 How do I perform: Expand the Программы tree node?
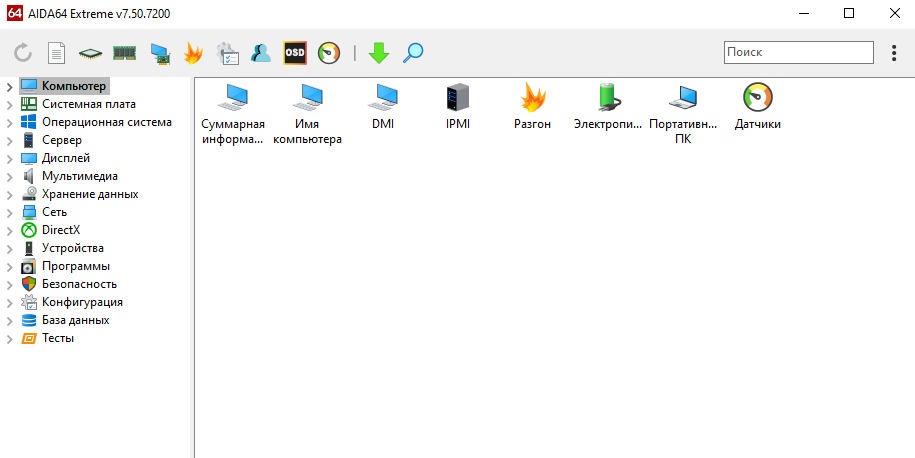pos(9,268)
